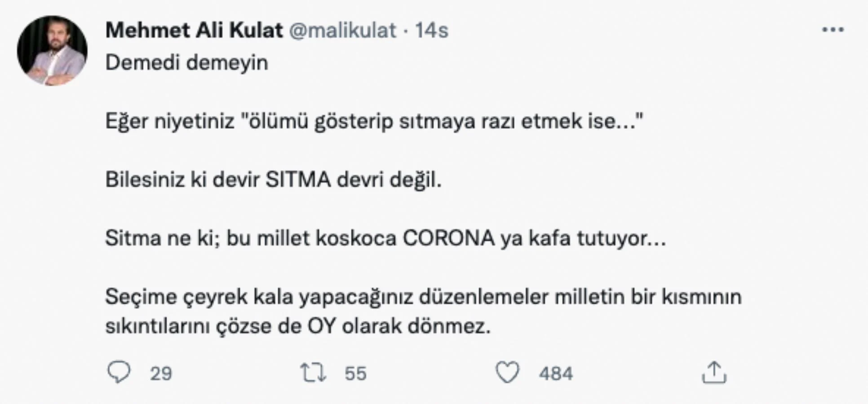Viewport: 868px width, 404px height.
Task: Click the line starting "Bilesiniz ki devir"
Action: (273, 180)
